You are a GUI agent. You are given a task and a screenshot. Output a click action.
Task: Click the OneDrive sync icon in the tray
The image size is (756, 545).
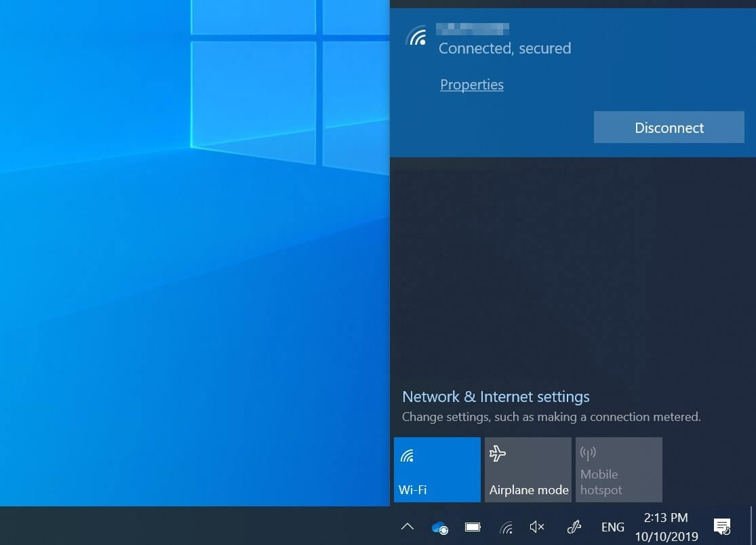(440, 527)
